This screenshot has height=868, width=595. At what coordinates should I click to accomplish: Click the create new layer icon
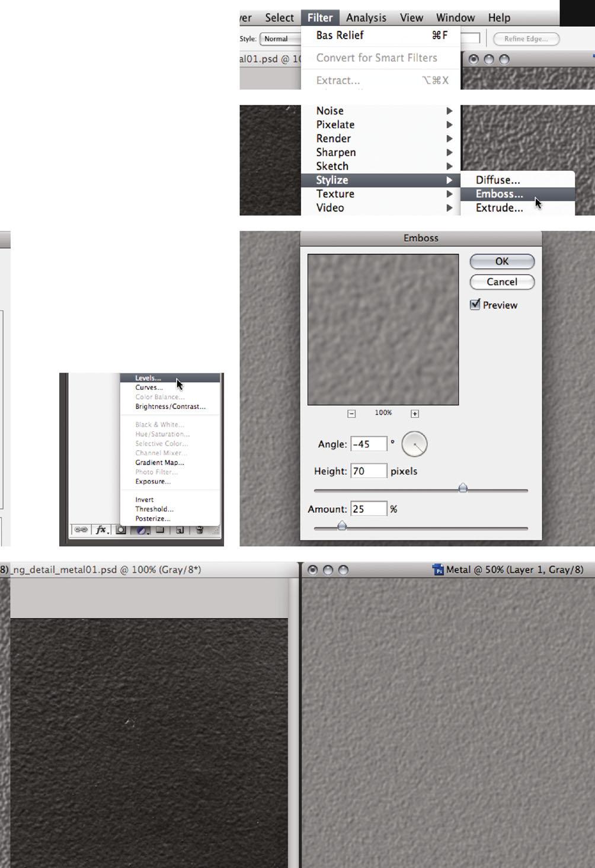(180, 530)
